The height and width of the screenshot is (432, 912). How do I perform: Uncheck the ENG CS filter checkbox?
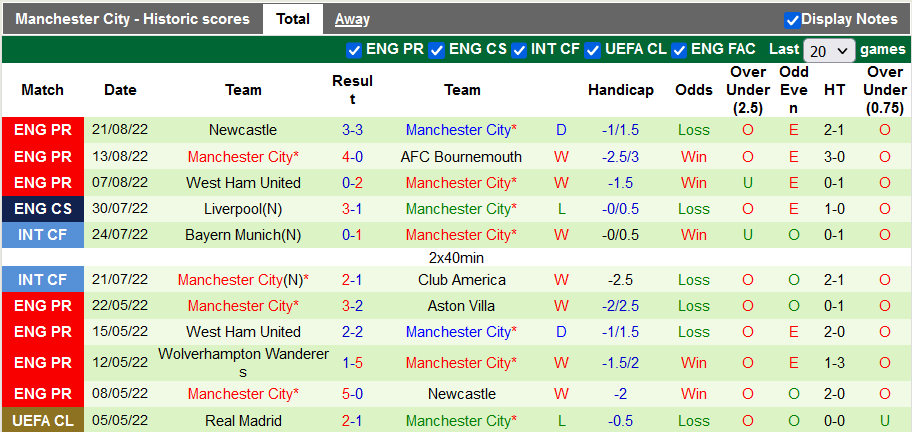(x=437, y=50)
